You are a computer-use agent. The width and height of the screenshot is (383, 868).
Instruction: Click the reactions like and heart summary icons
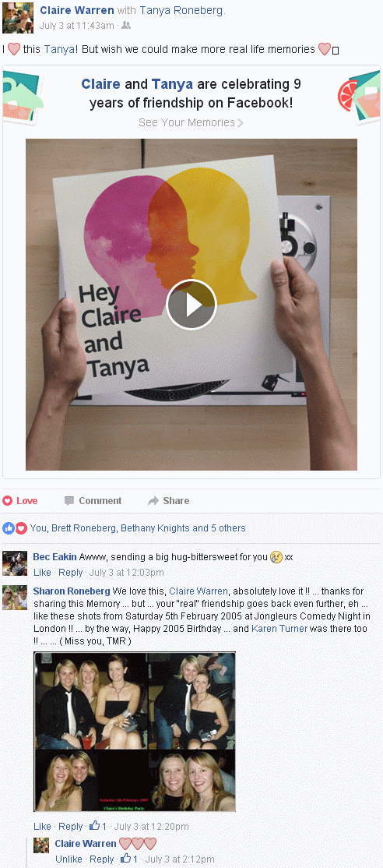pyautogui.click(x=14, y=528)
